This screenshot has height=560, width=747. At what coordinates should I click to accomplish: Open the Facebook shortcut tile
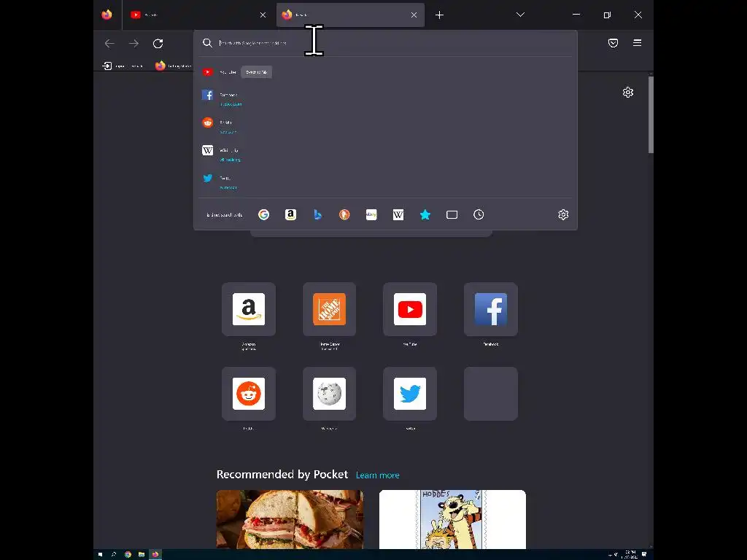pyautogui.click(x=491, y=309)
